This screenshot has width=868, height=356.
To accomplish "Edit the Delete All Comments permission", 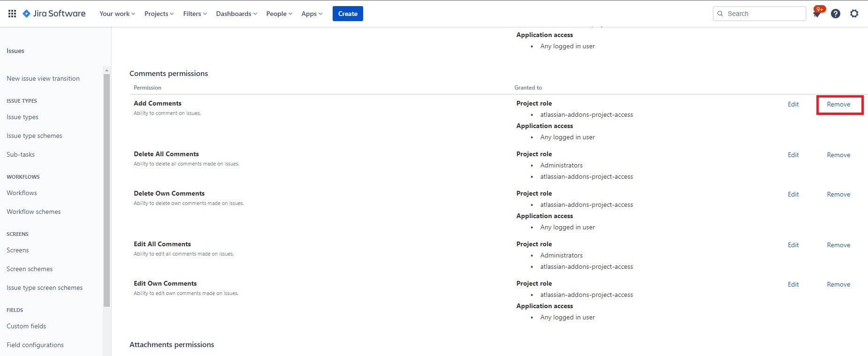I will [793, 155].
